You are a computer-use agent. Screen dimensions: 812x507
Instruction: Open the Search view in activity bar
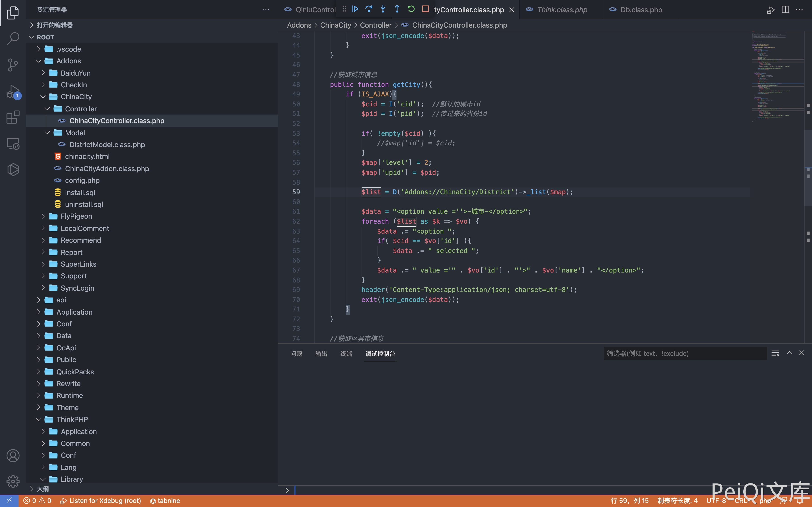pos(13,38)
